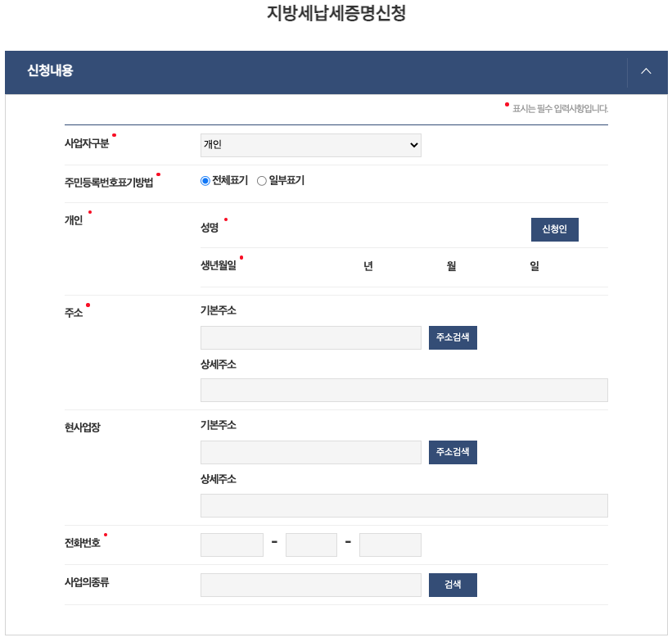
Task: Click the 주소 기본주소 input box
Action: pyautogui.click(x=310, y=337)
